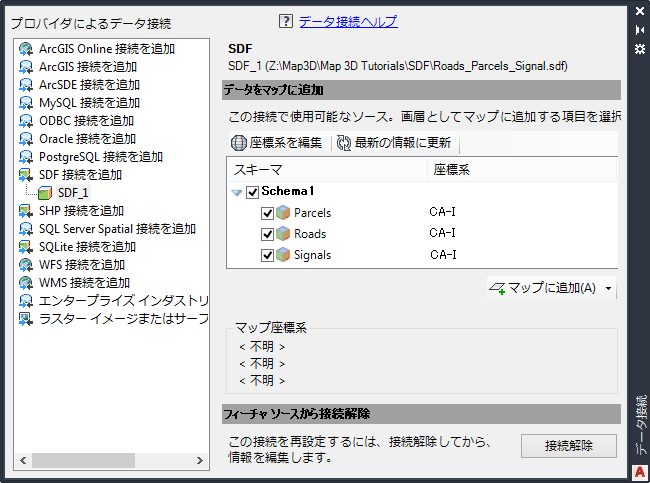Click the MySQL connection icon
Image resolution: width=650 pixels, height=483 pixels.
point(26,103)
